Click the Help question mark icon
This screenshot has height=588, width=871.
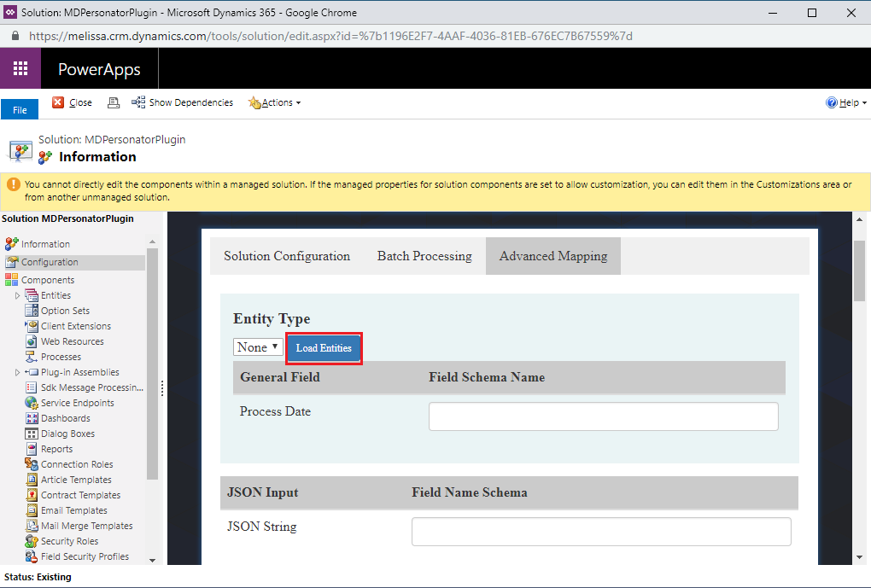pos(832,102)
